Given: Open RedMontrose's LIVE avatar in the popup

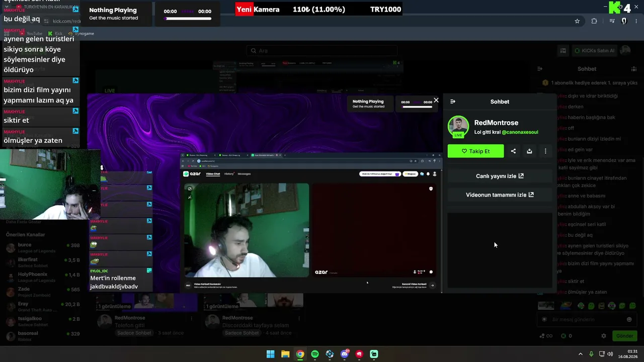Looking at the screenshot, I should pyautogui.click(x=458, y=127).
